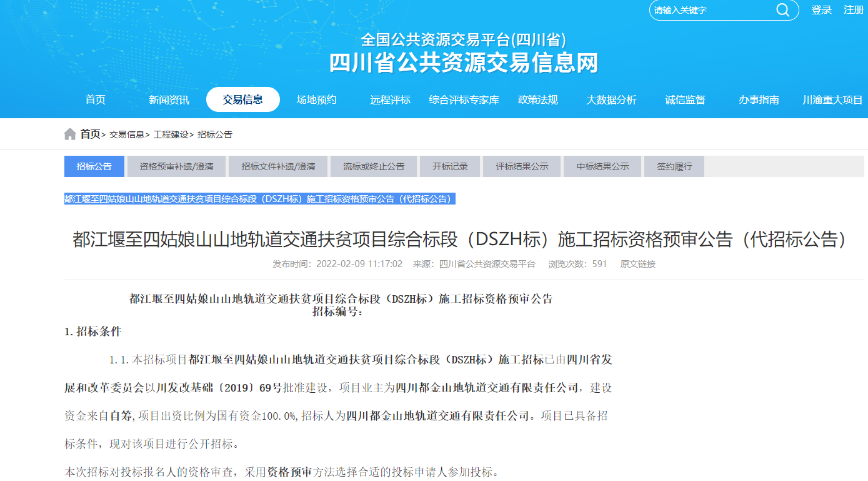The height and width of the screenshot is (481, 868).
Task: Switch to 流标或终止公告 tab
Action: click(x=374, y=166)
